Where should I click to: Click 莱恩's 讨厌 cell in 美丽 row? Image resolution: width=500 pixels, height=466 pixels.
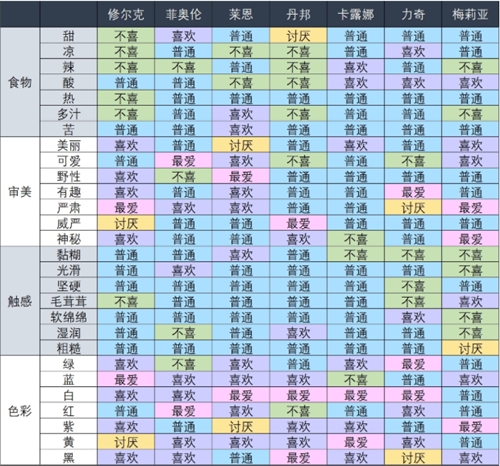tap(241, 145)
